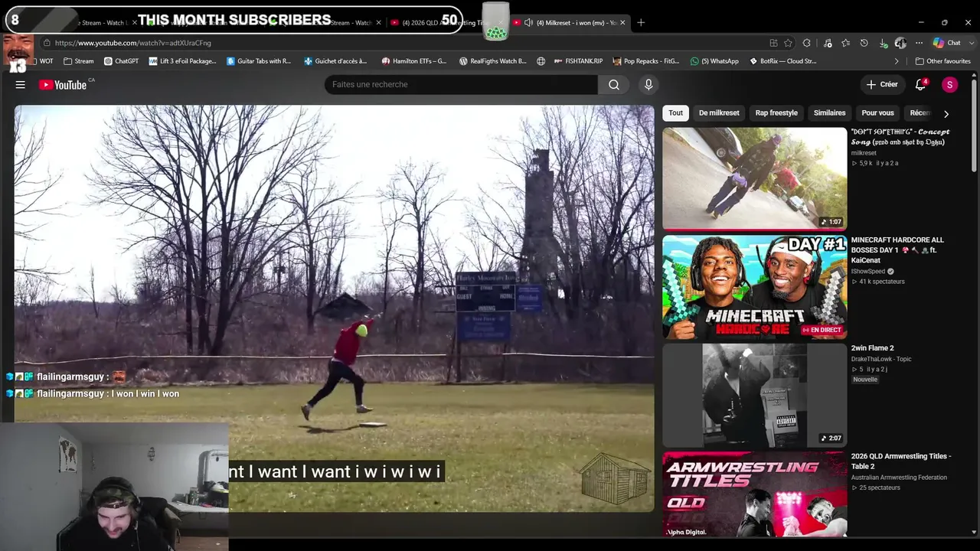Go to the YouTube home logo

point(64,85)
